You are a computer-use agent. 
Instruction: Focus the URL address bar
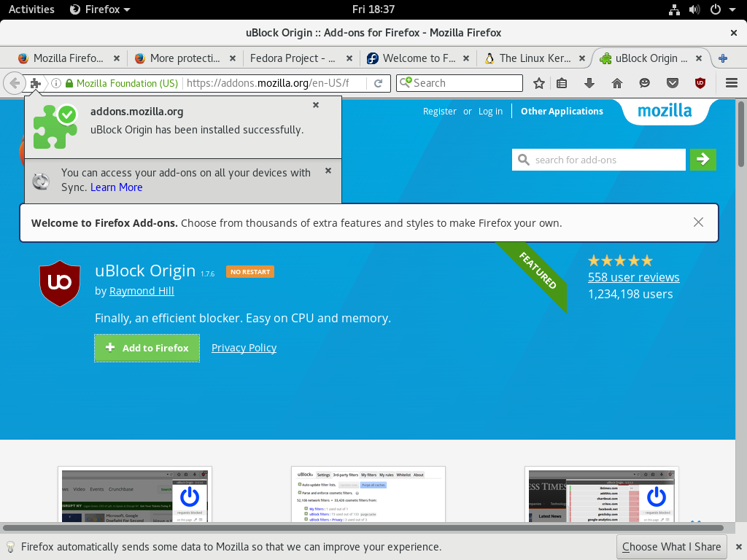[267, 83]
